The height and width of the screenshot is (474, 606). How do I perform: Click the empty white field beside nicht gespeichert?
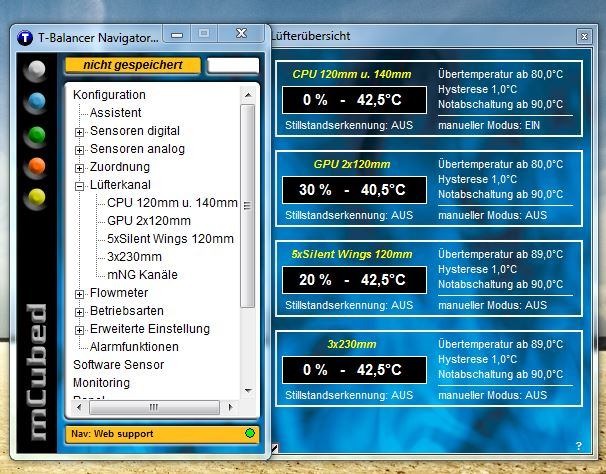click(x=233, y=65)
